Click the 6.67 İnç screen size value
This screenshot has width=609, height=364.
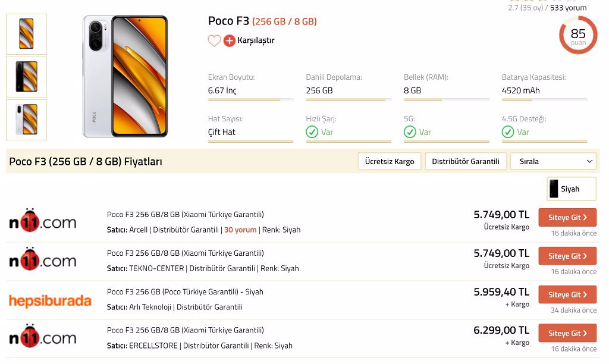pos(222,90)
